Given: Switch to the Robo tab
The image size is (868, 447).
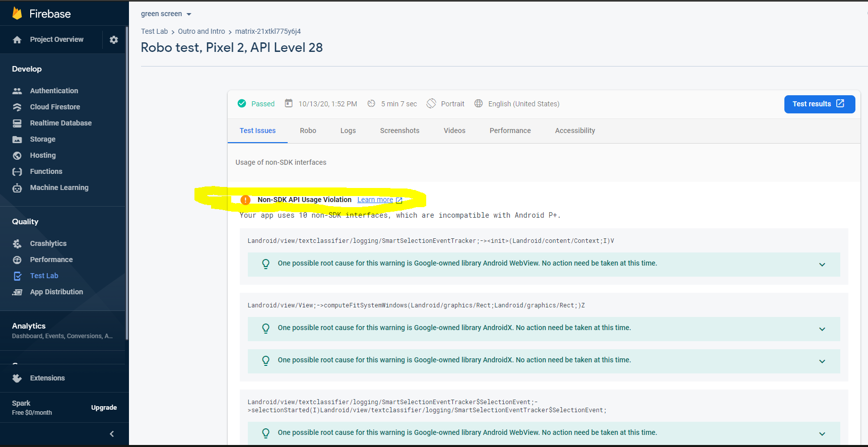Looking at the screenshot, I should point(308,131).
